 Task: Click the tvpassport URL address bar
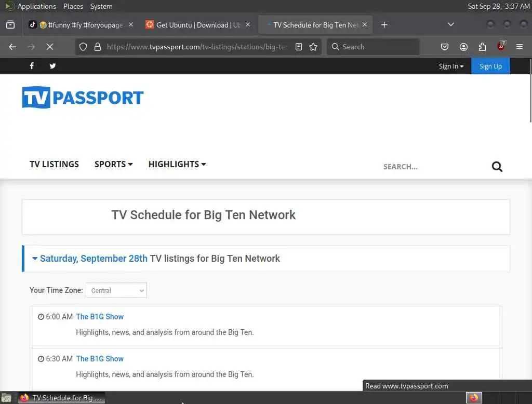(x=197, y=47)
